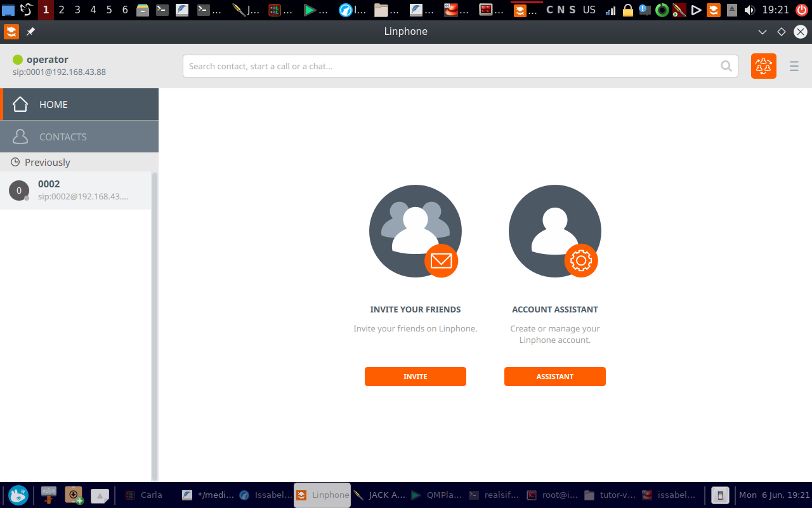Click the folder icon in top panel
The height and width of the screenshot is (508, 812).
point(381,10)
